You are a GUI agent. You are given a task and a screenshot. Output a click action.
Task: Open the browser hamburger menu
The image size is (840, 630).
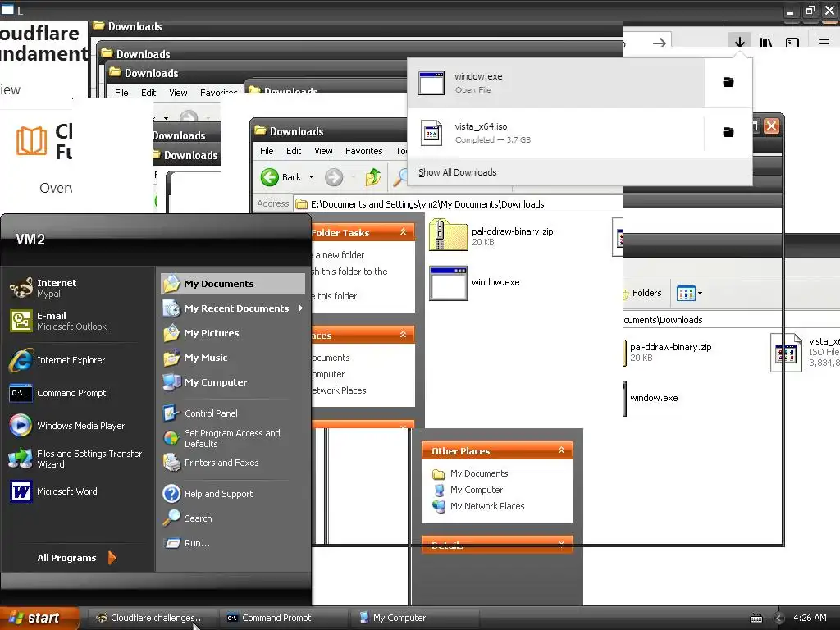tap(824, 42)
